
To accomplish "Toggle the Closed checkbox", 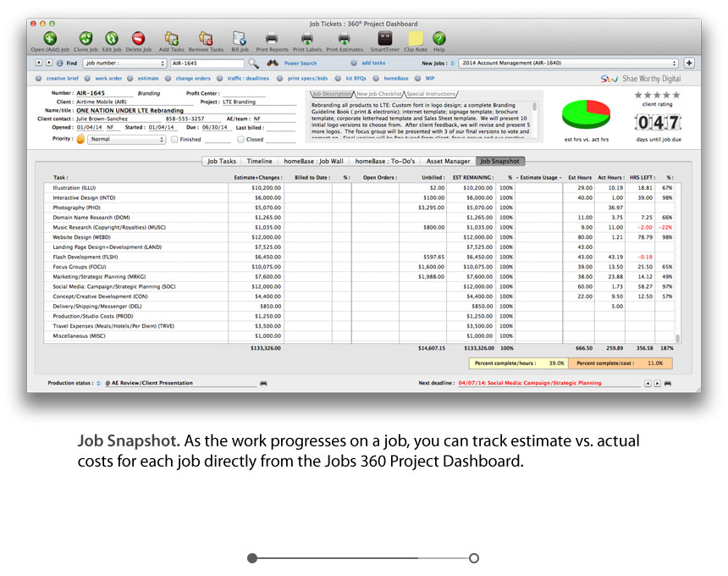I will point(241,140).
